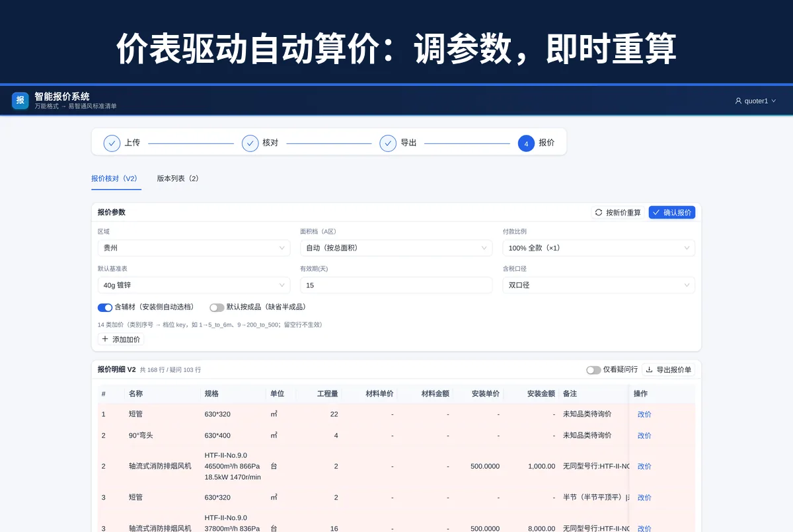Open the quoter1 user menu

click(755, 101)
